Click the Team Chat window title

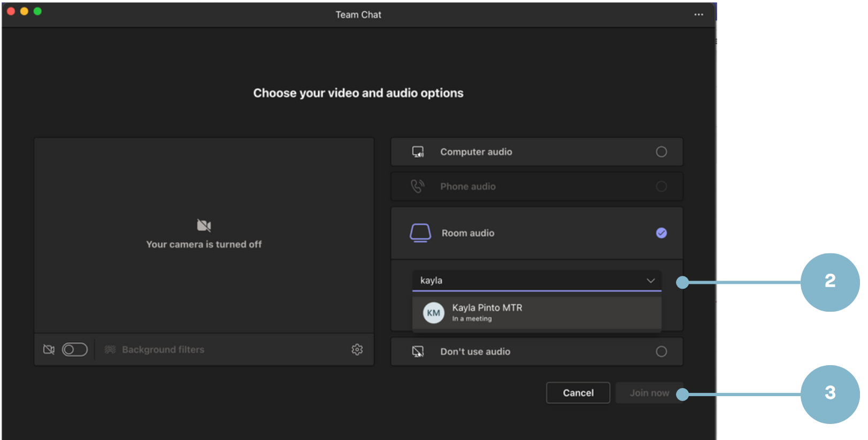pos(358,15)
